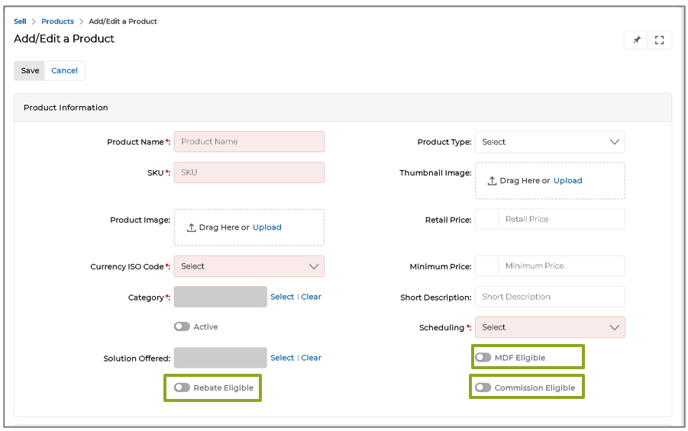Enable the MDF Eligible toggle
This screenshot has height=431, width=688.
pos(483,357)
